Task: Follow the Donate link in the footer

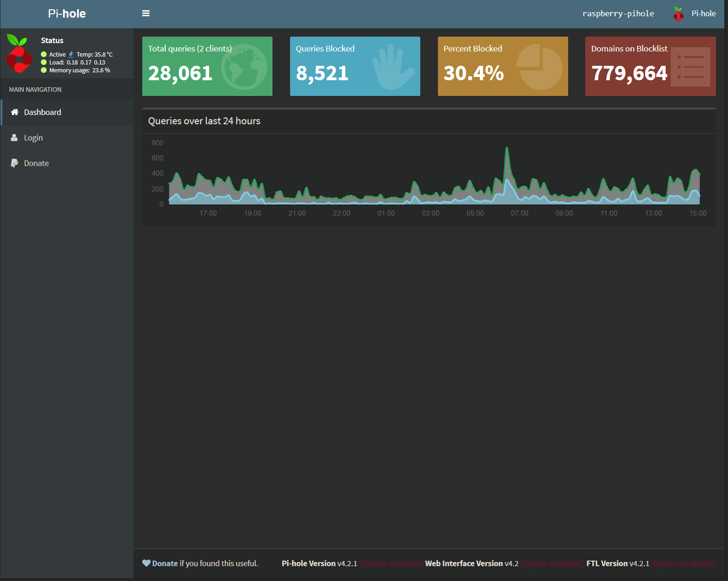Action: tap(165, 563)
